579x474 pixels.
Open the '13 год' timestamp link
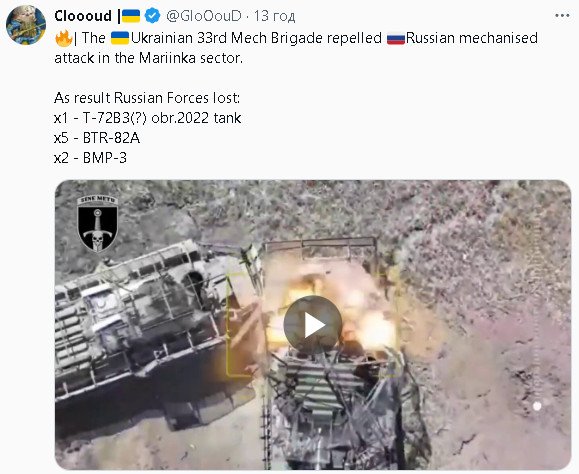click(x=274, y=16)
